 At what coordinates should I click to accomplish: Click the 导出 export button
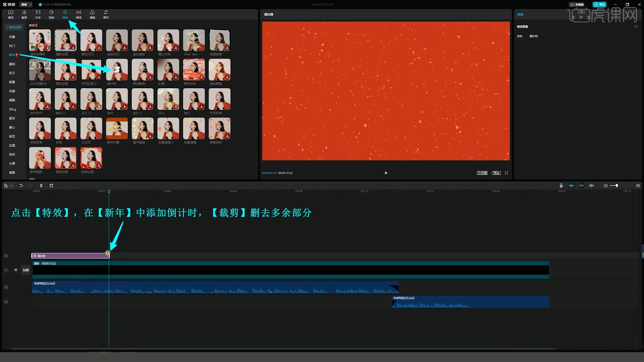[599, 4]
